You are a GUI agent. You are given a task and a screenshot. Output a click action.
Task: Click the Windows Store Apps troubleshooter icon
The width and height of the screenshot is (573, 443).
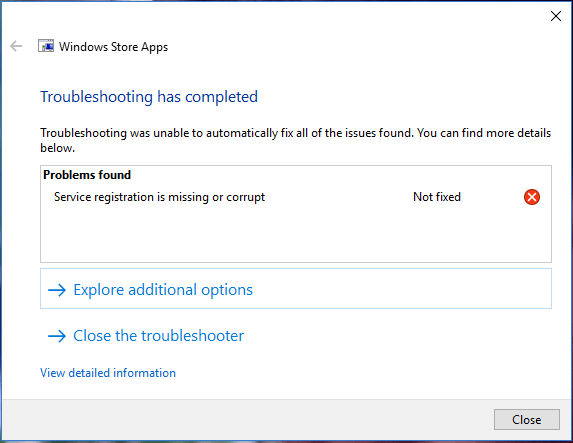pyautogui.click(x=46, y=46)
